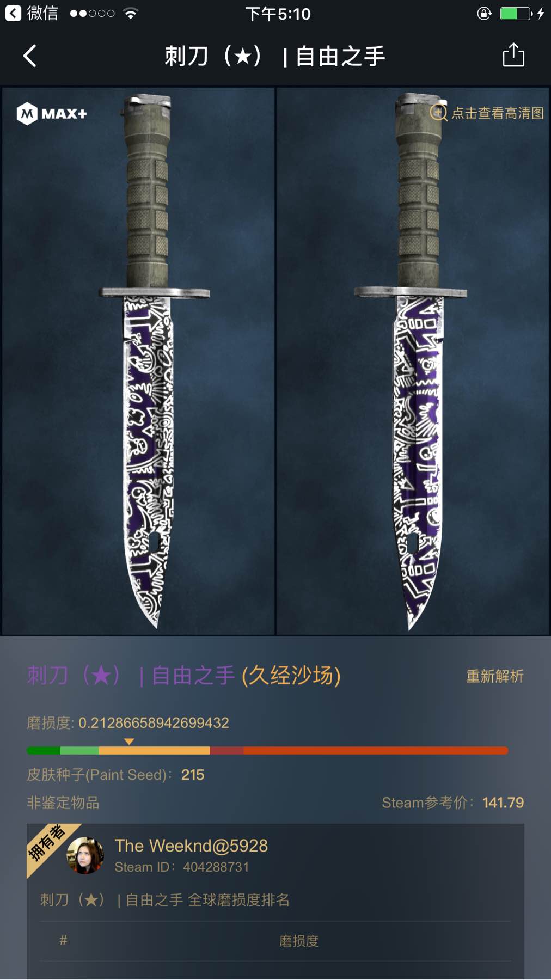Tap the back arrow in header
The image size is (551, 980).
point(30,56)
